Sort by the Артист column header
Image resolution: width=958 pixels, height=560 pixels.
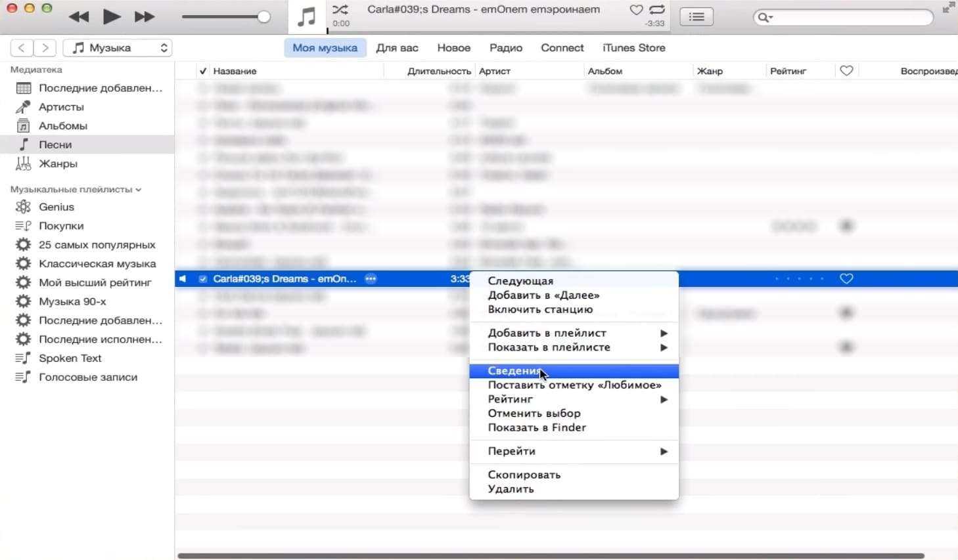tap(494, 71)
